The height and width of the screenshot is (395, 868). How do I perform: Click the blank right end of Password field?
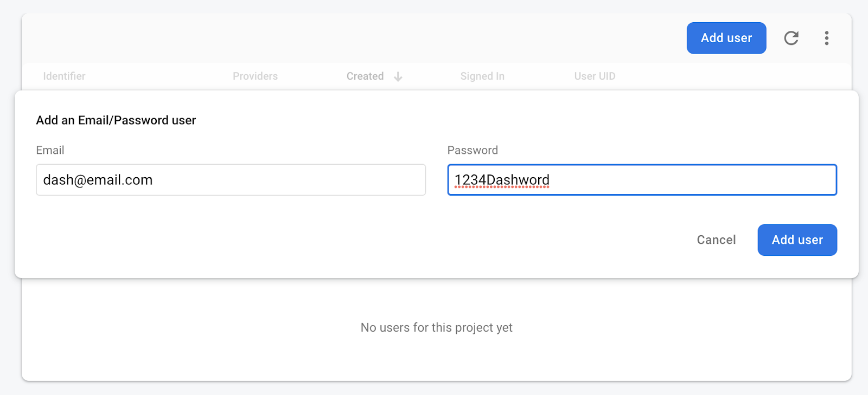(787, 180)
